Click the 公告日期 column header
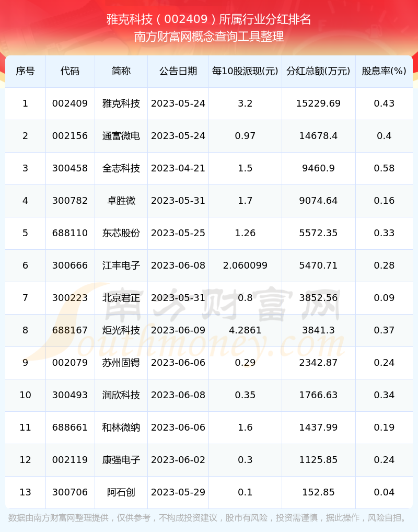The height and width of the screenshot is (532, 418). coord(178,71)
